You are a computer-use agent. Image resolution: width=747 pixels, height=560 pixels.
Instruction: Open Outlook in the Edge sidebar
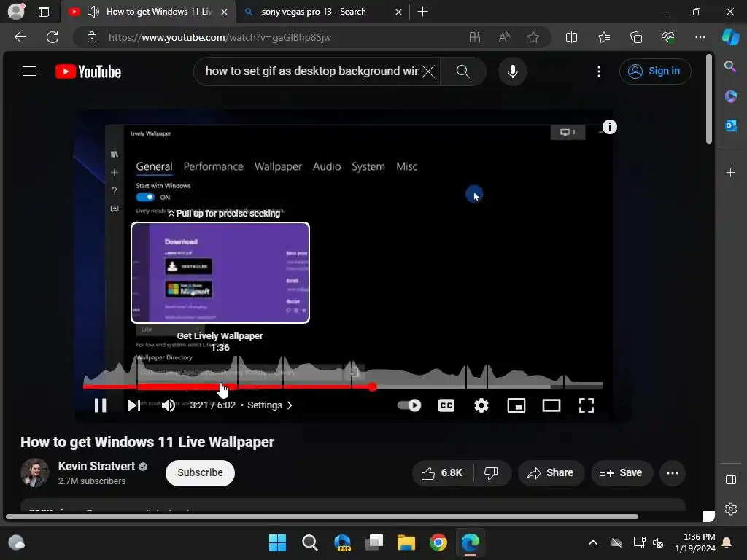pyautogui.click(x=730, y=125)
